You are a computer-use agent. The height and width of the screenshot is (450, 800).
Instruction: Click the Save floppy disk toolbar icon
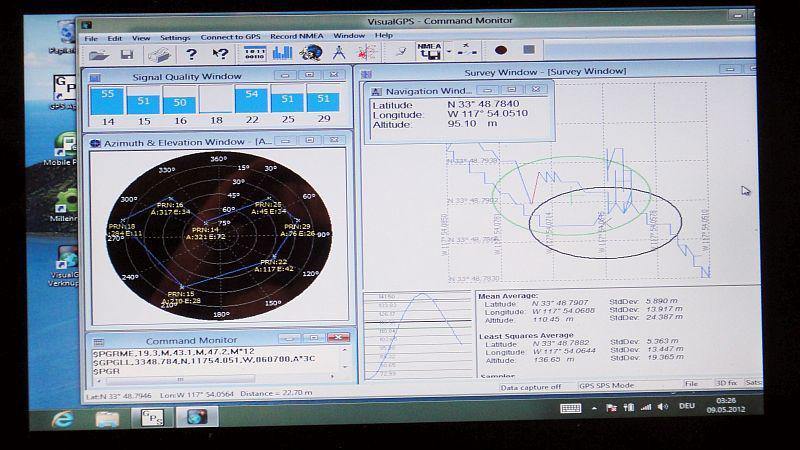[x=127, y=54]
